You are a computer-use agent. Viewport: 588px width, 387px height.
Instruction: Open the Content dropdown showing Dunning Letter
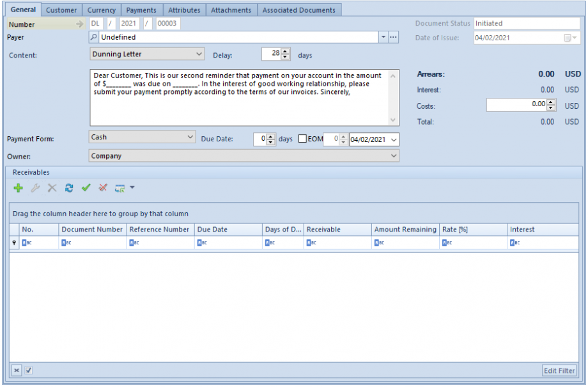coord(198,54)
